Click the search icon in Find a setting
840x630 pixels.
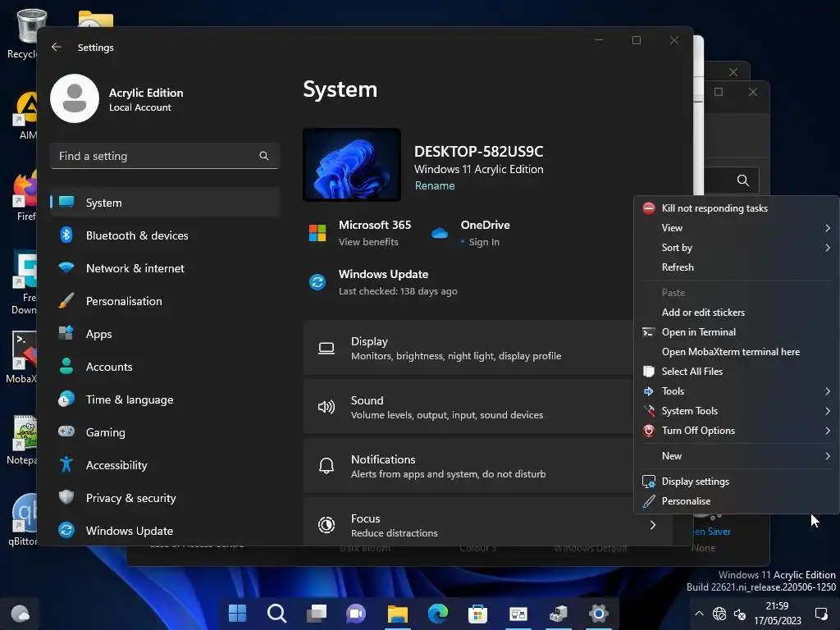263,156
